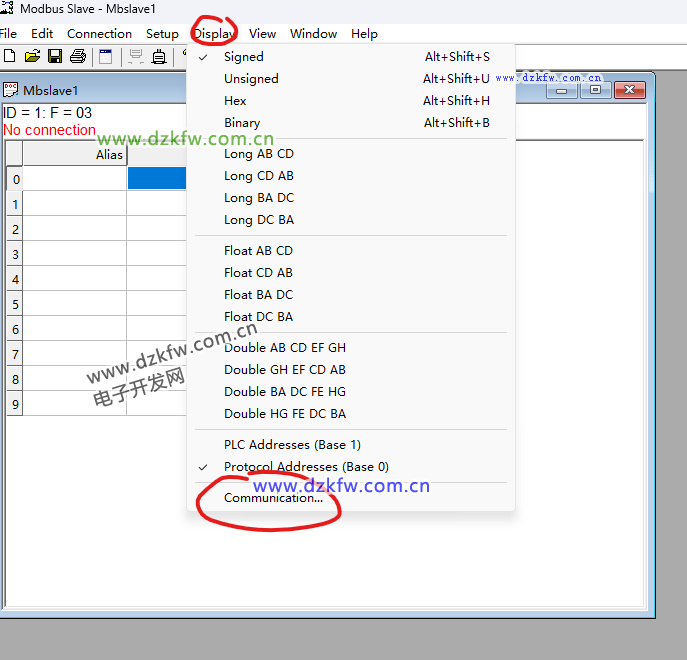Open the Window menu
687x660 pixels.
tap(313, 34)
